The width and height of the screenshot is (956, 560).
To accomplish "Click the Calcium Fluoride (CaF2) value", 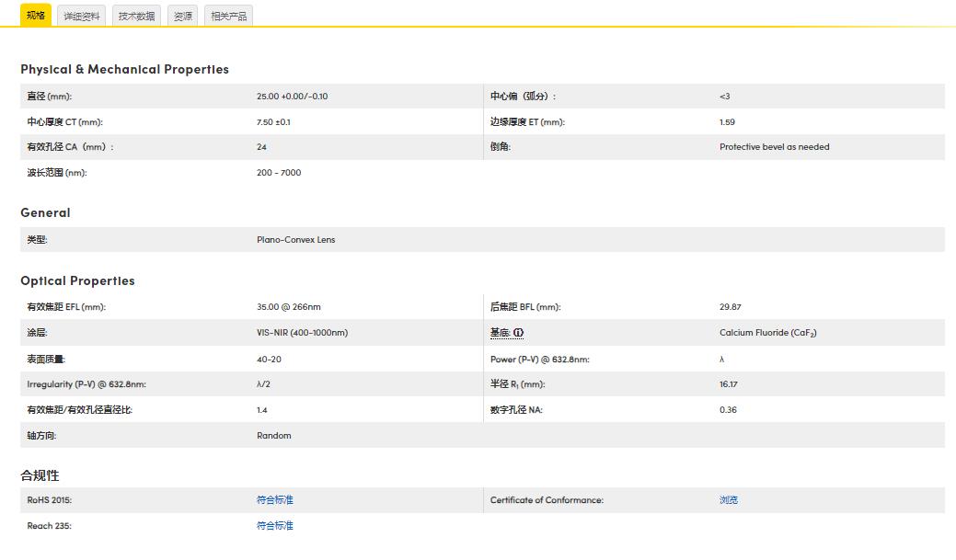I will coord(767,333).
